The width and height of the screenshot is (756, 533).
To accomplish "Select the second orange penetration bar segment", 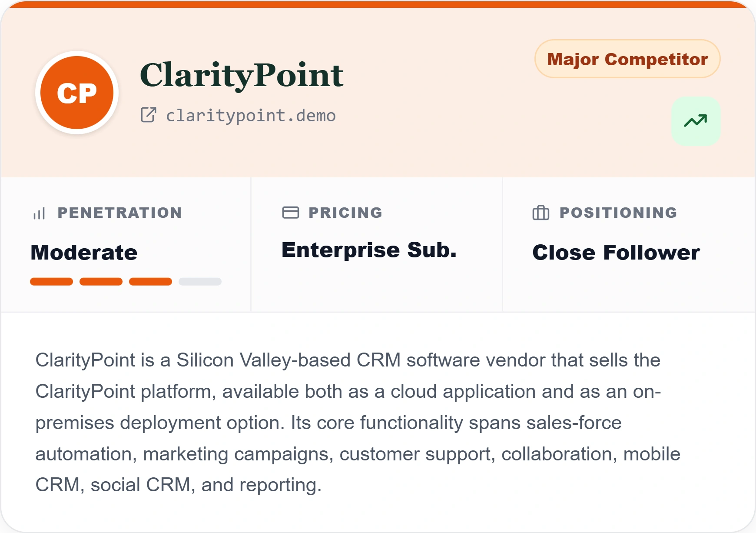I will [x=101, y=282].
